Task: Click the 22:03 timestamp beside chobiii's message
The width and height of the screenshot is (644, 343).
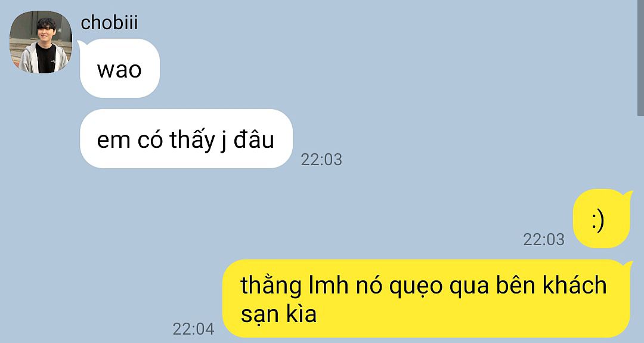Action: (x=321, y=160)
